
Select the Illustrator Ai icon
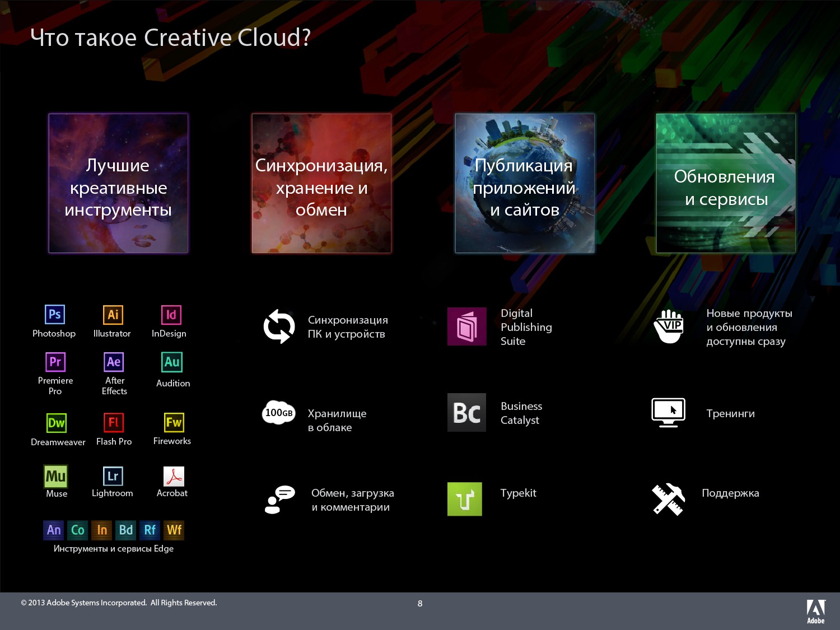pos(113,314)
